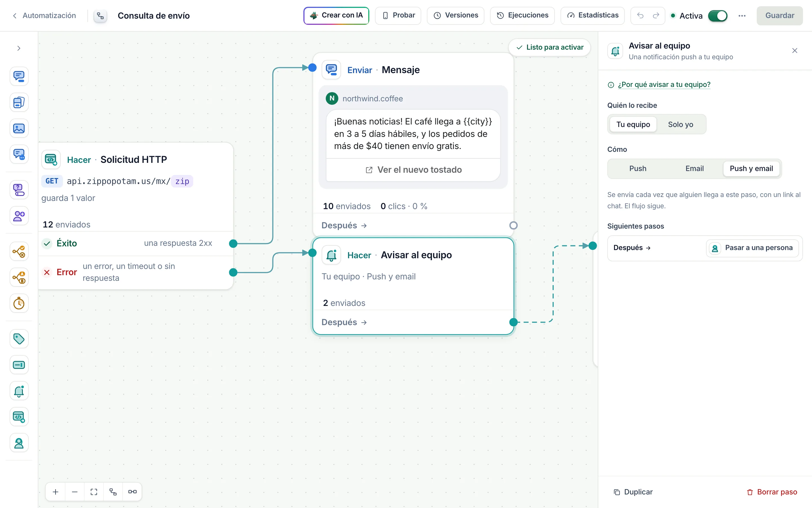Click the Guardar button
This screenshot has height=508, width=812.
[780, 16]
